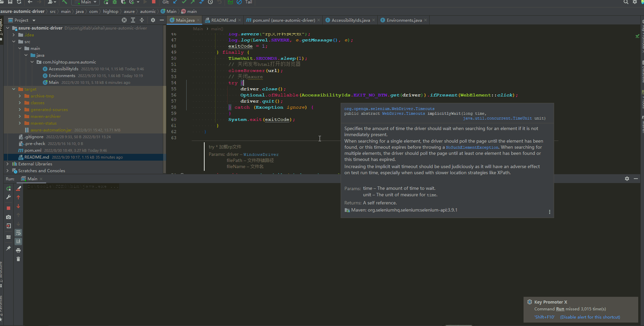Dump threads with the camera icon
This screenshot has height=326, width=644.
[x=8, y=217]
